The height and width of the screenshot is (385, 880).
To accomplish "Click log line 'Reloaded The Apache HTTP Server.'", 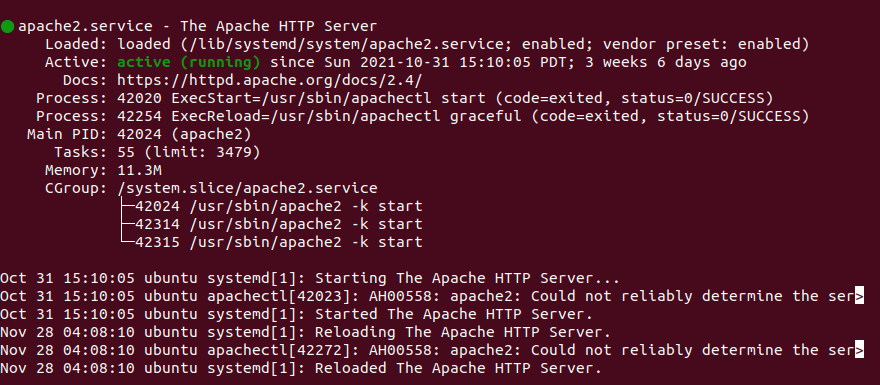I will click(x=301, y=368).
